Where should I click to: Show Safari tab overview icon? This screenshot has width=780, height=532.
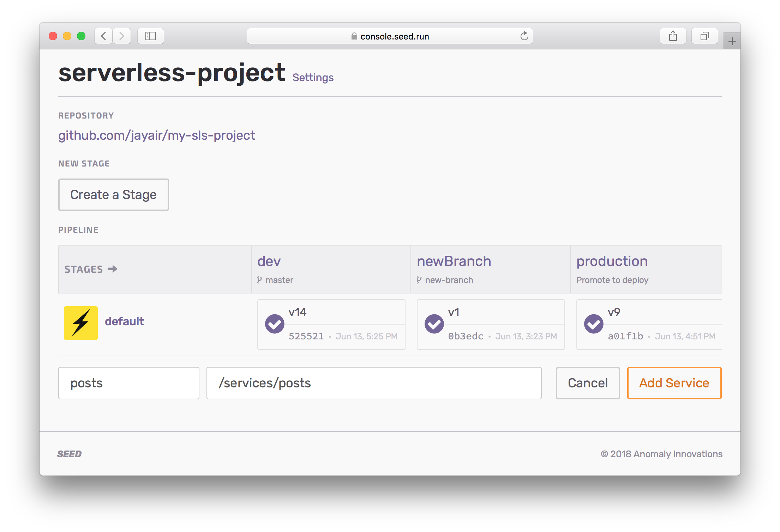pyautogui.click(x=704, y=36)
